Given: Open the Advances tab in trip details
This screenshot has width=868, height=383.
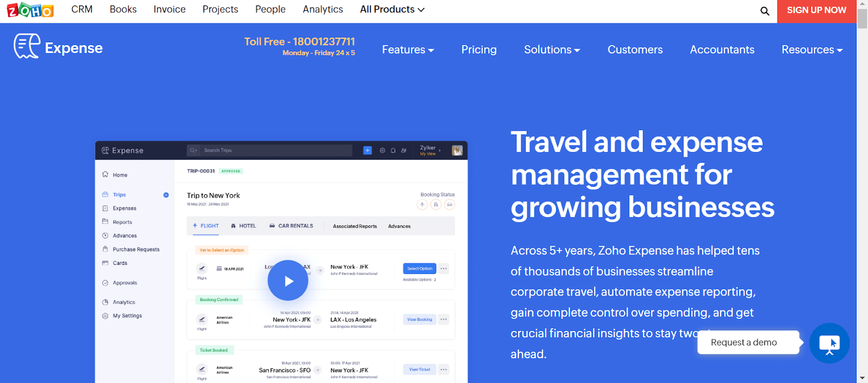Looking at the screenshot, I should [x=399, y=226].
